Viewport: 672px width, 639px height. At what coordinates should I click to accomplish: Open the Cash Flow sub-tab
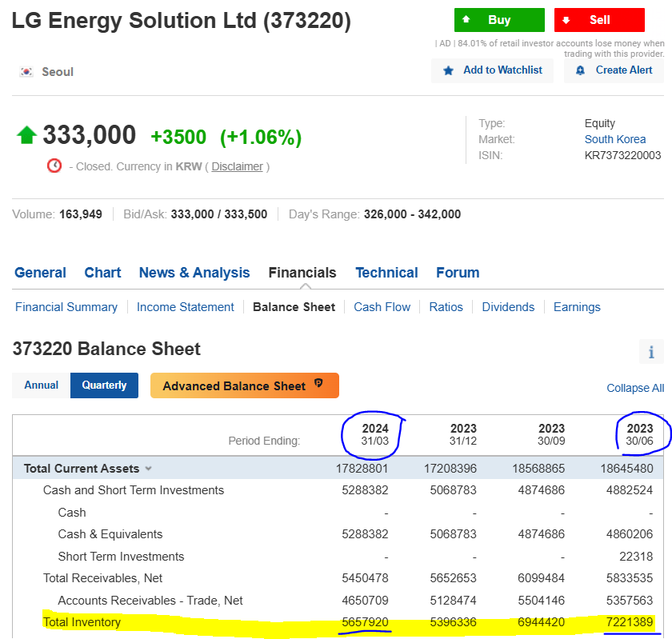click(x=382, y=307)
